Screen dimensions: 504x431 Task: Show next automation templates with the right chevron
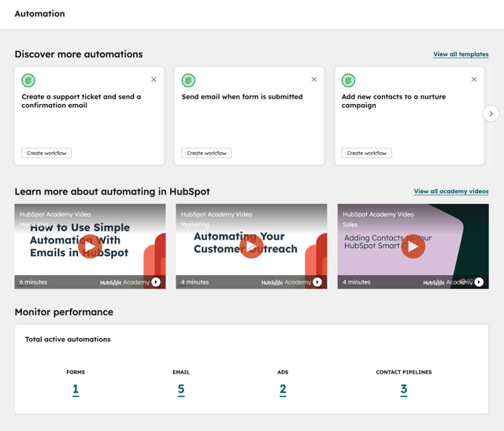pos(491,113)
